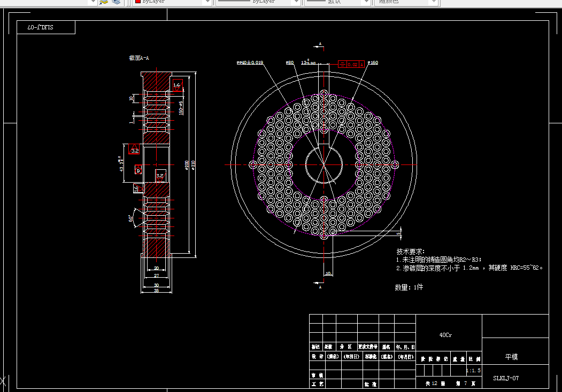Select the 35 width dimension

pos(156,291)
